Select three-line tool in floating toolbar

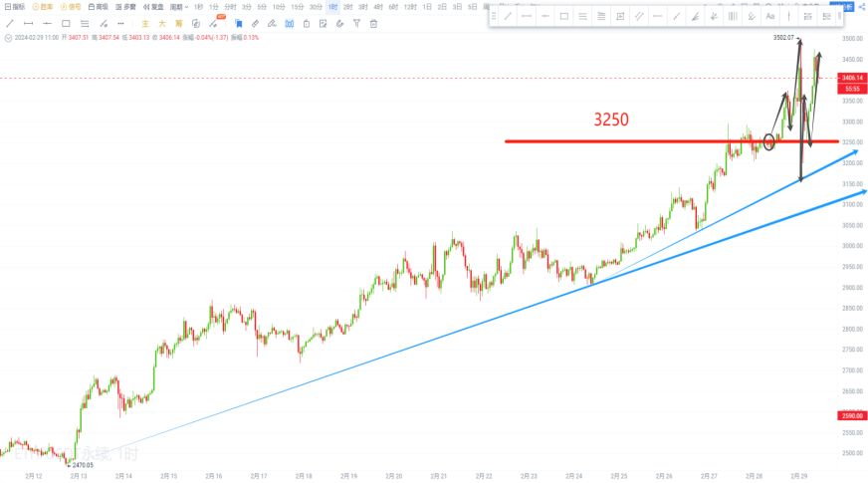tap(583, 16)
